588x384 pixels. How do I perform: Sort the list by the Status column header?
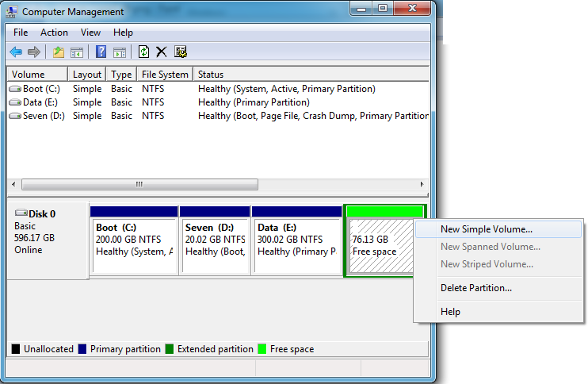coord(211,75)
